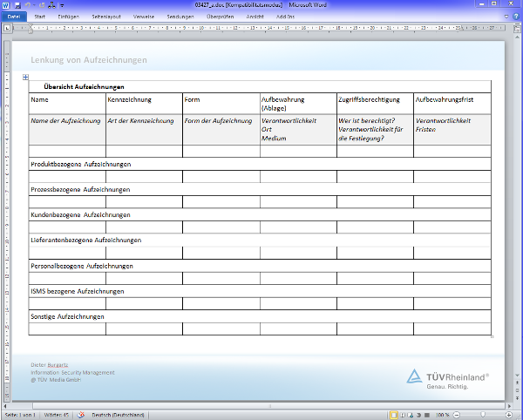Click the 100 % zoom level button
The image size is (523, 420).
[443, 414]
